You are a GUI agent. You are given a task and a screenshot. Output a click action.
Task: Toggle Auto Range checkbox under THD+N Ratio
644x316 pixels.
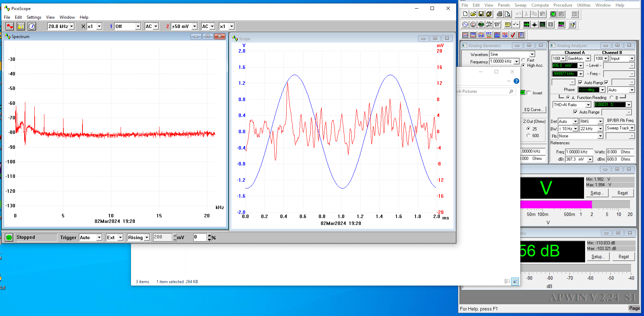pos(575,112)
